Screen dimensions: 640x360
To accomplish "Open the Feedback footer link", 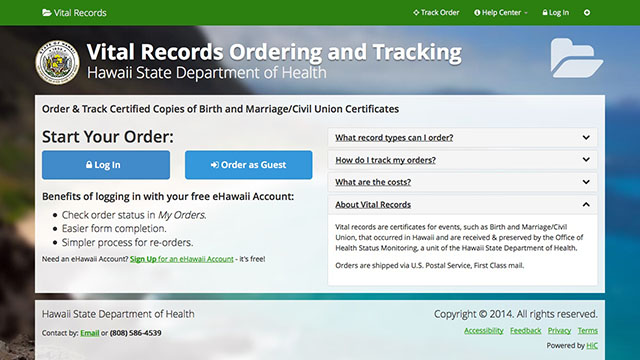I will 525,331.
